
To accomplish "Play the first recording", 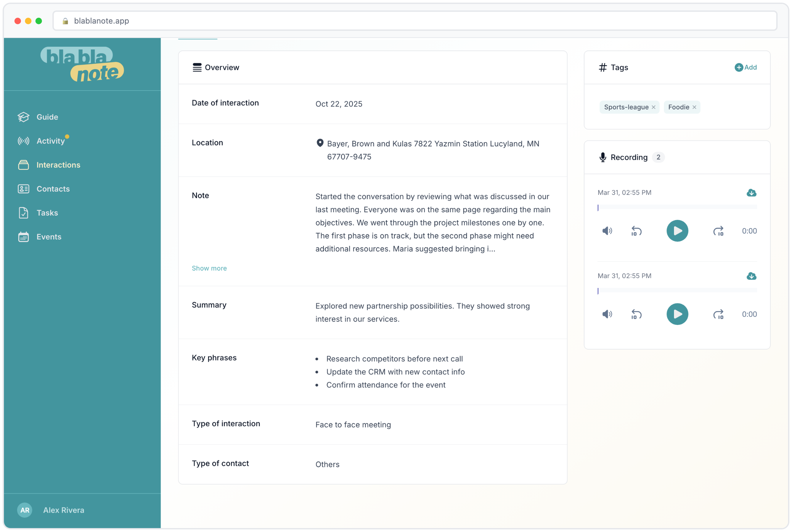I will [677, 231].
